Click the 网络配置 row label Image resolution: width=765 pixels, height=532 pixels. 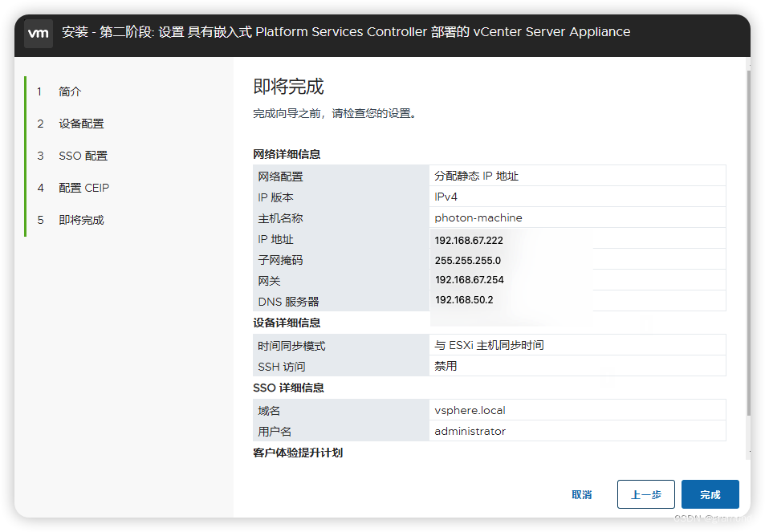pos(280,177)
